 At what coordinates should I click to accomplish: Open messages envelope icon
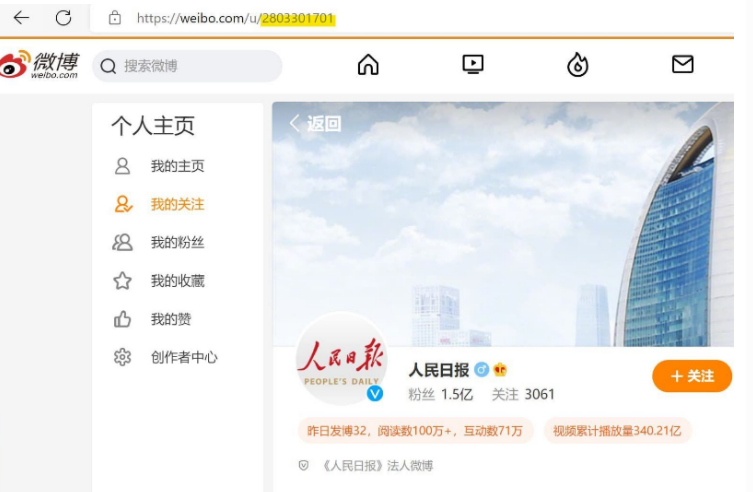click(682, 64)
